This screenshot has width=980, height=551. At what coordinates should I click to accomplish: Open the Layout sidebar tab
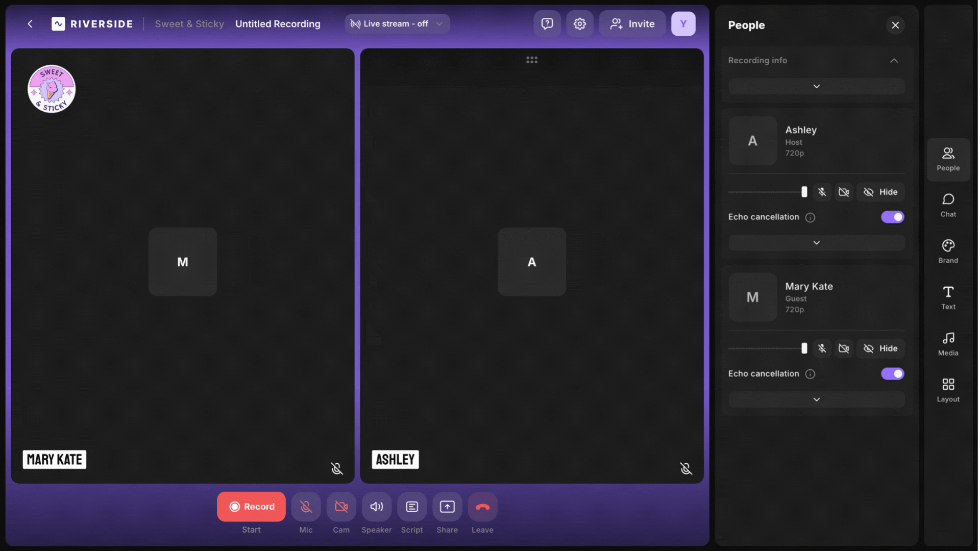pos(948,390)
